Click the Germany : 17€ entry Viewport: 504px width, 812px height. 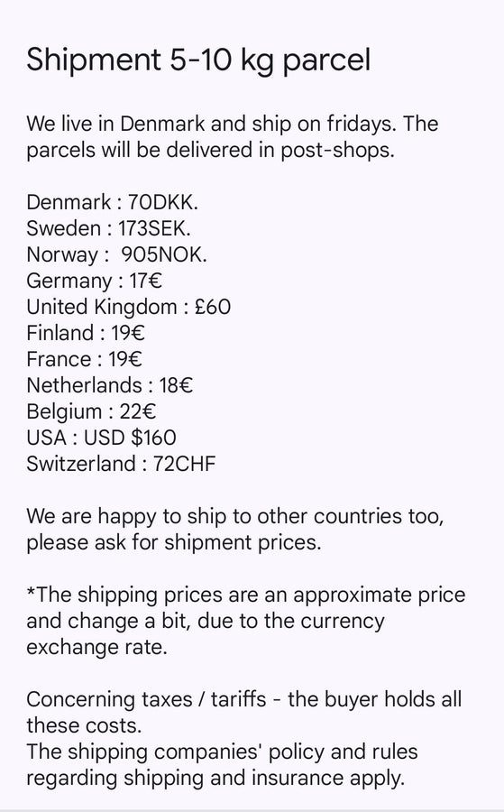[94, 281]
